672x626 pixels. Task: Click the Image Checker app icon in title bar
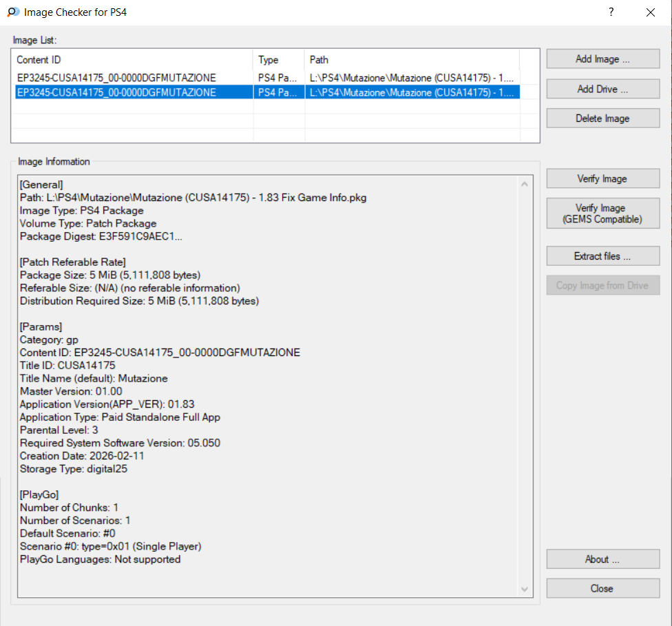(x=12, y=12)
